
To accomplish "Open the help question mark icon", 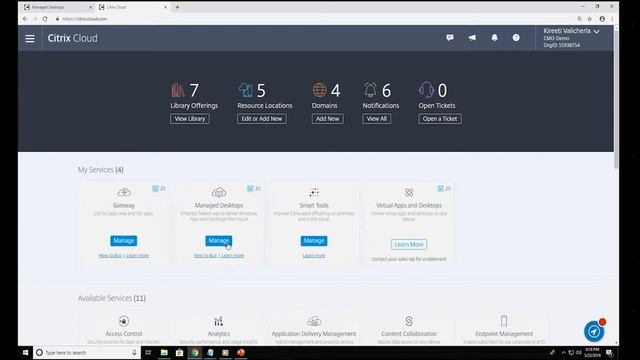I will (516, 38).
